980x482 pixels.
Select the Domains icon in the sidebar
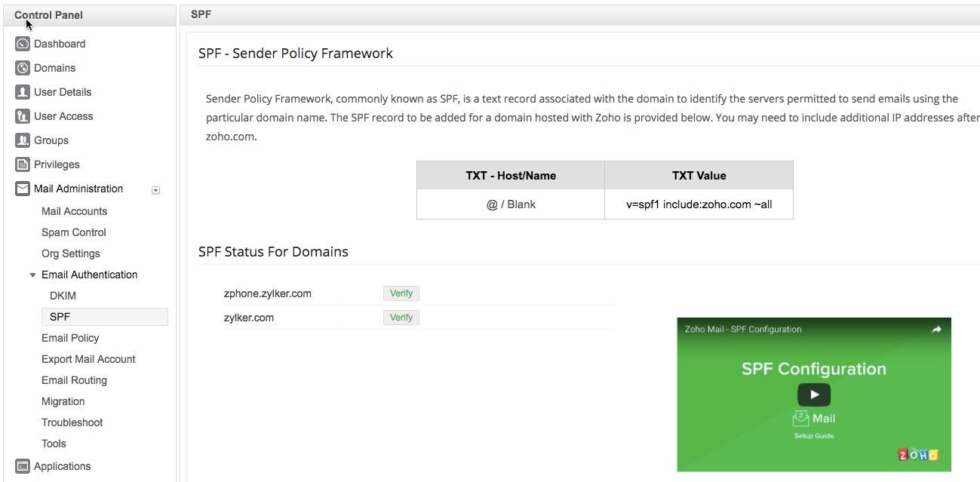[23, 68]
